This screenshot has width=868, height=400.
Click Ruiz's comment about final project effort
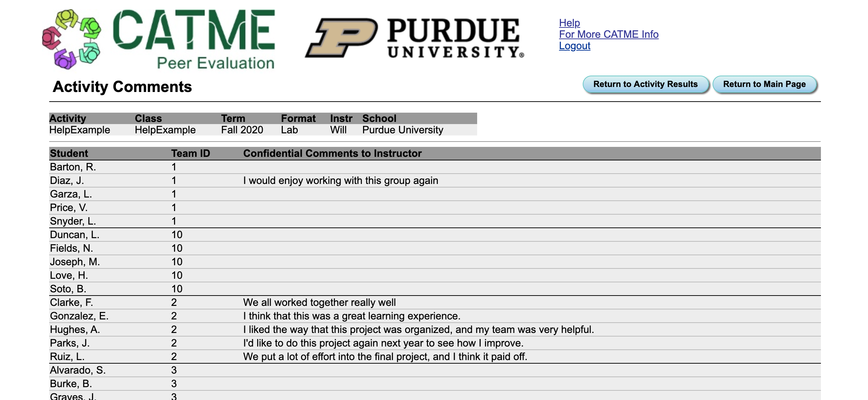click(x=385, y=357)
